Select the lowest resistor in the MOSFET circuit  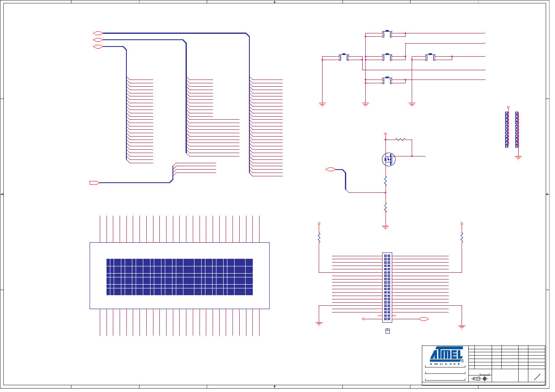[385, 208]
